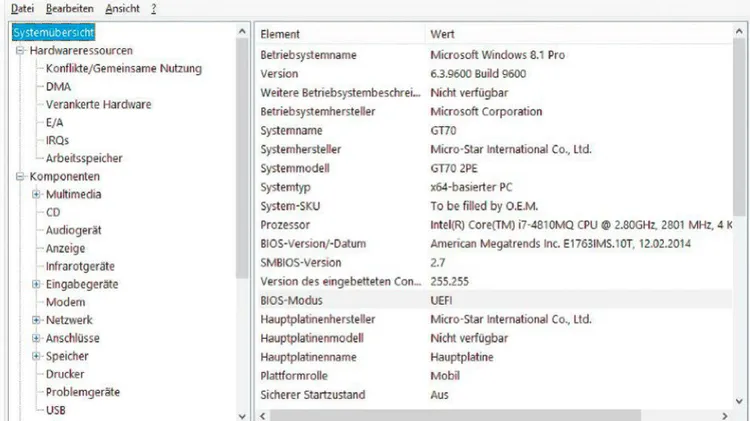Viewport: 750px width, 421px height.
Task: Open the Datei menu
Action: click(22, 9)
